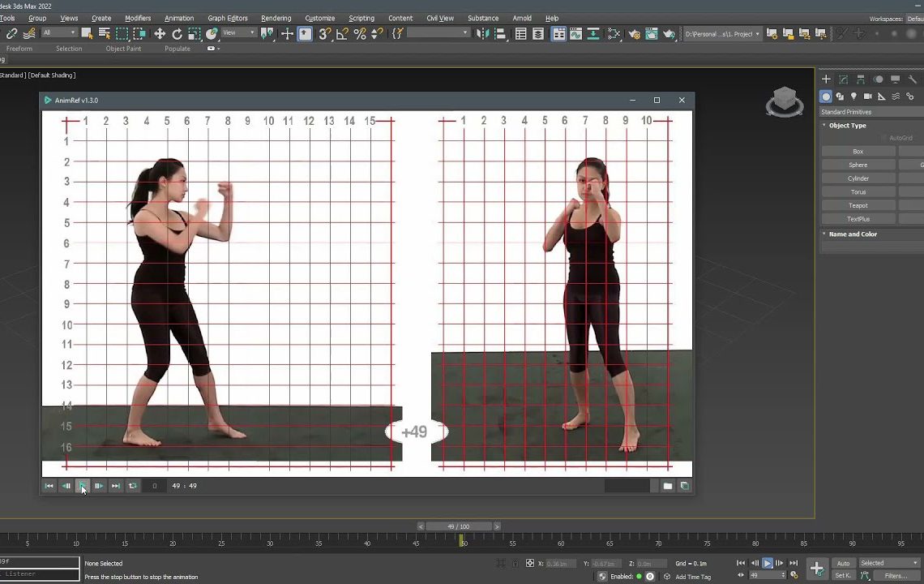
Task: Open the Lights category in Create panel
Action: [853, 96]
